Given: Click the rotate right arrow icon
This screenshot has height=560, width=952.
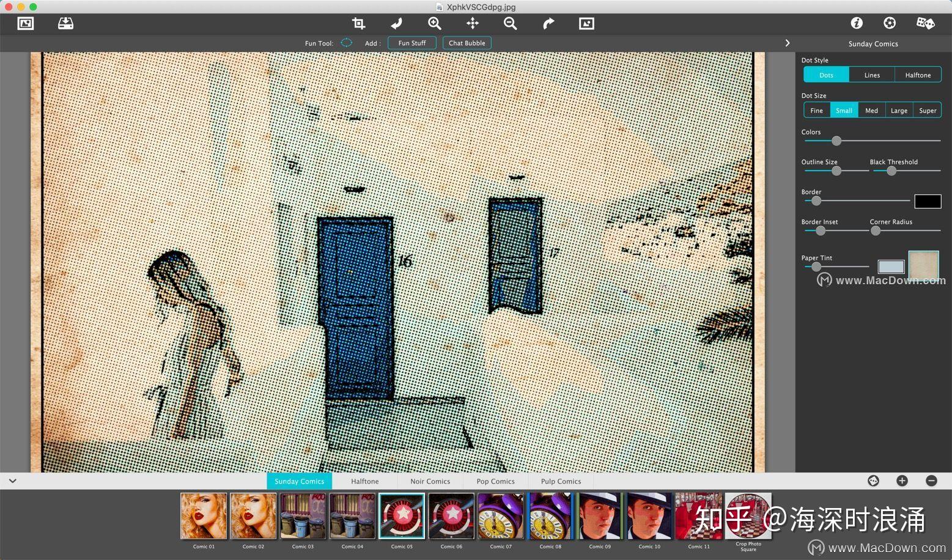Looking at the screenshot, I should (548, 23).
